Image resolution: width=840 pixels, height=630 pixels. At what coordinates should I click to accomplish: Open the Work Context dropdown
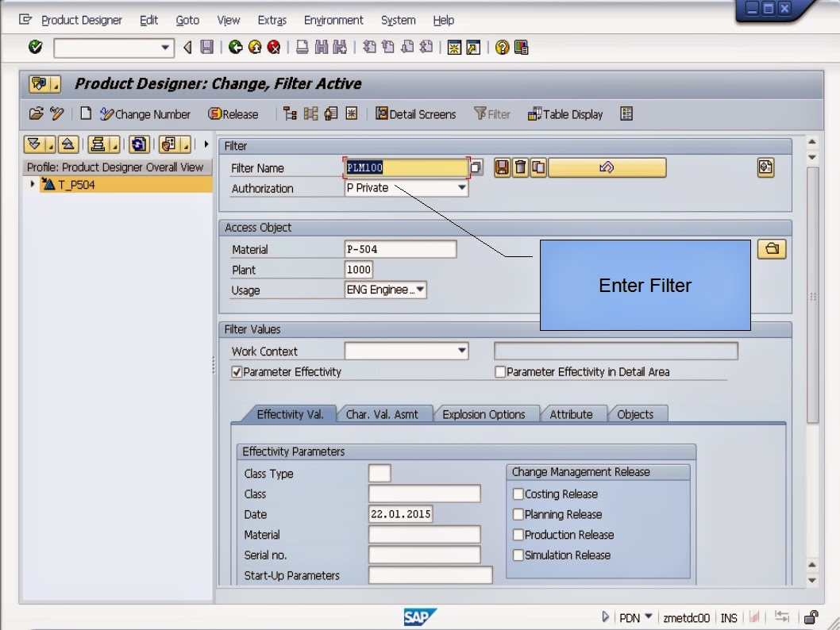coord(460,351)
